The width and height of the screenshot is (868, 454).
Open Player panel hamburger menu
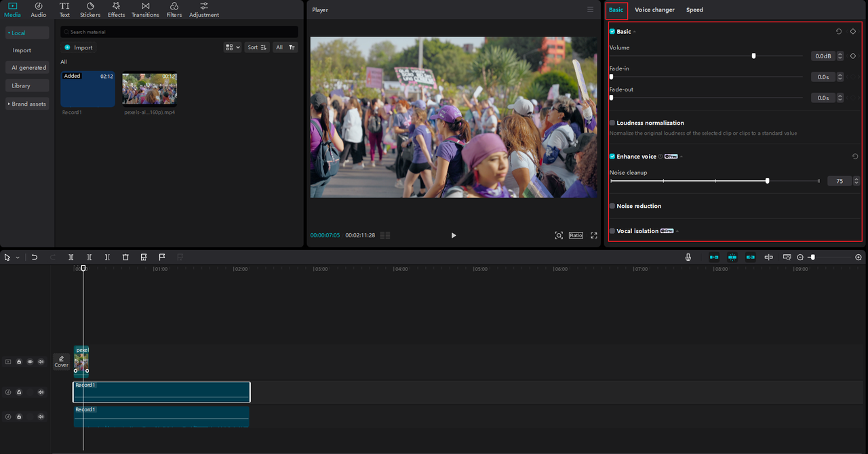(590, 9)
